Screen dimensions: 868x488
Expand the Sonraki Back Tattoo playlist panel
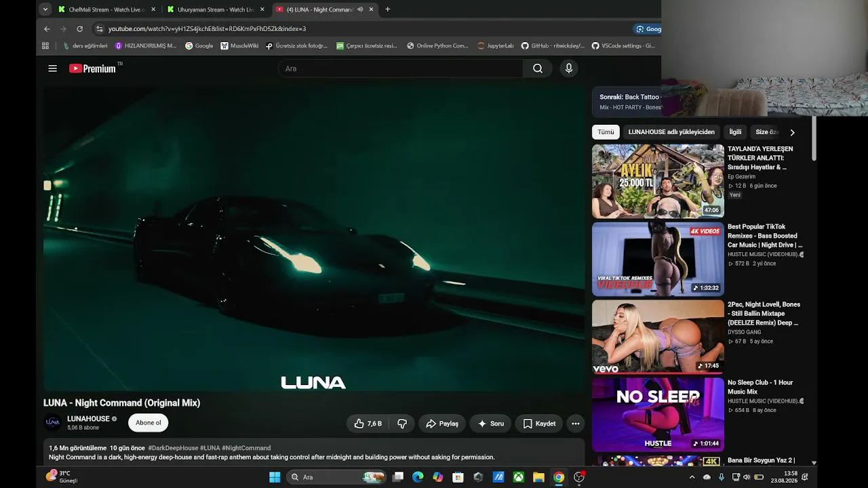pyautogui.click(x=627, y=102)
